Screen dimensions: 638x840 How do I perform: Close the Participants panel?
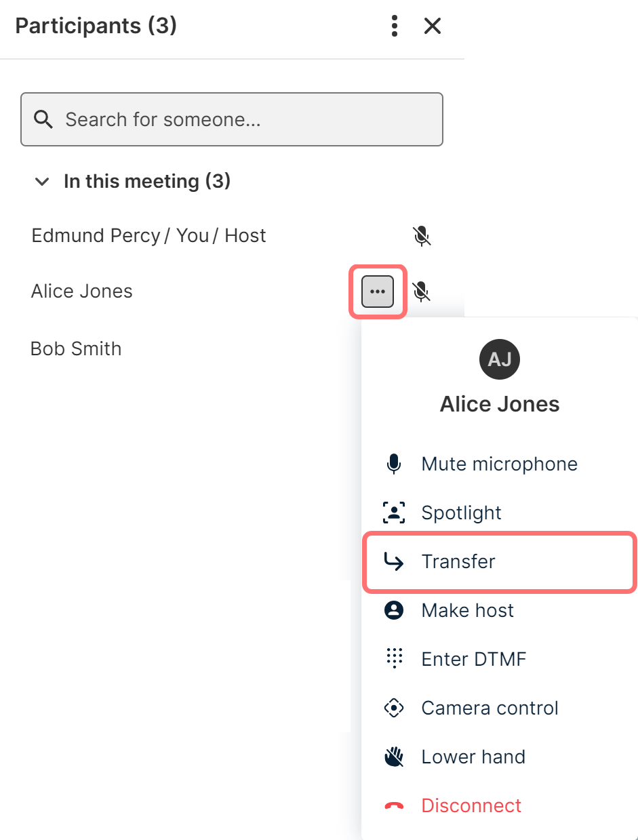coord(433,26)
